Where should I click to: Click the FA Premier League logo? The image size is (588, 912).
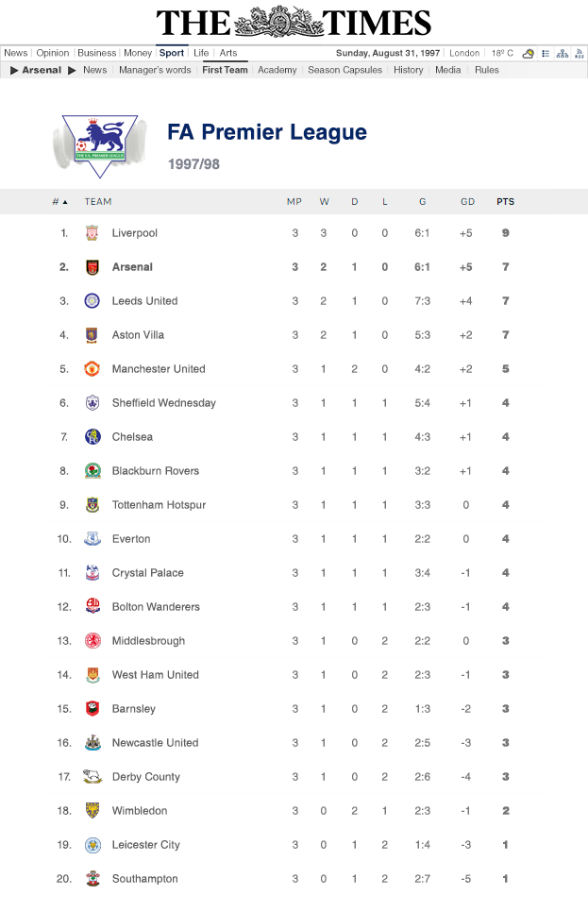[99, 145]
